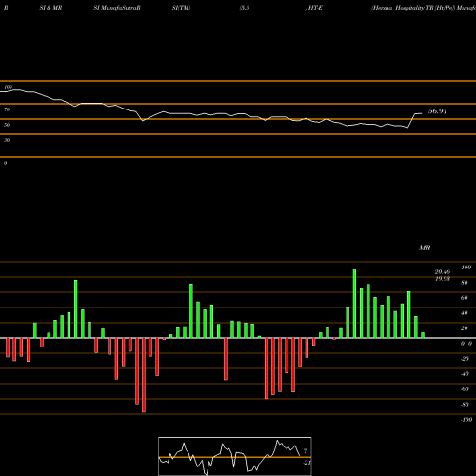476x476 pixels.
Task: Click the RSI axis label 100
Action: coord(8,87)
